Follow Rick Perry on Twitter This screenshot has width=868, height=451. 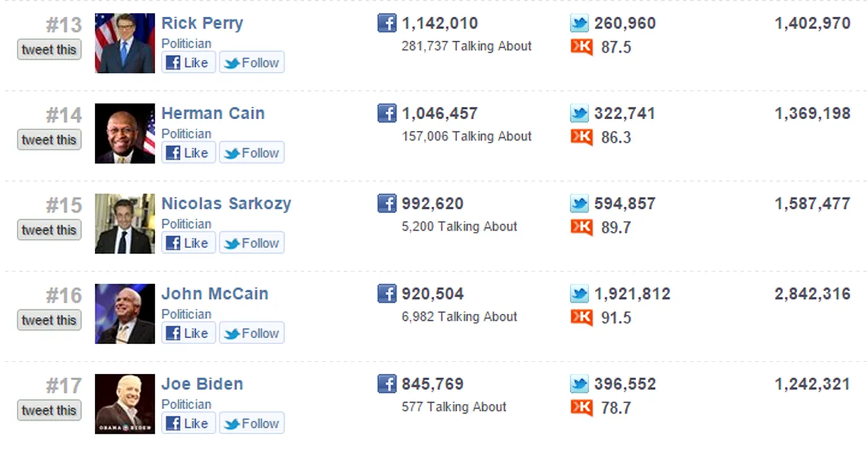point(252,62)
